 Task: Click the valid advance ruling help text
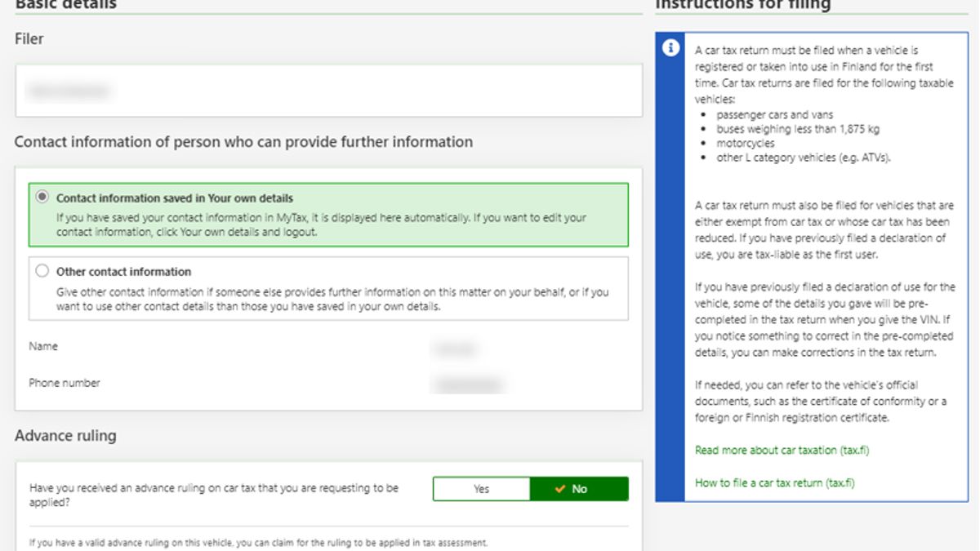click(258, 542)
